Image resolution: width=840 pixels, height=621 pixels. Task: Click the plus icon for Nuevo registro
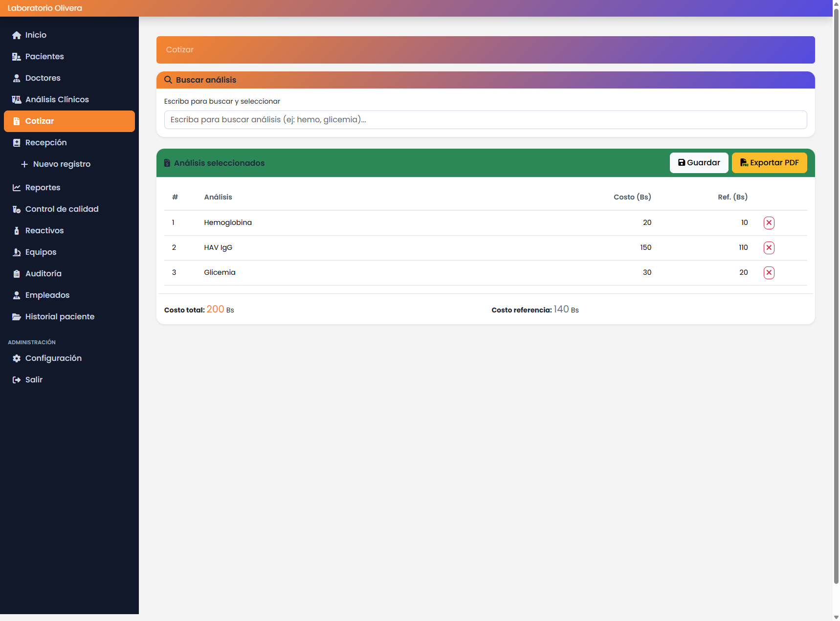coord(24,164)
